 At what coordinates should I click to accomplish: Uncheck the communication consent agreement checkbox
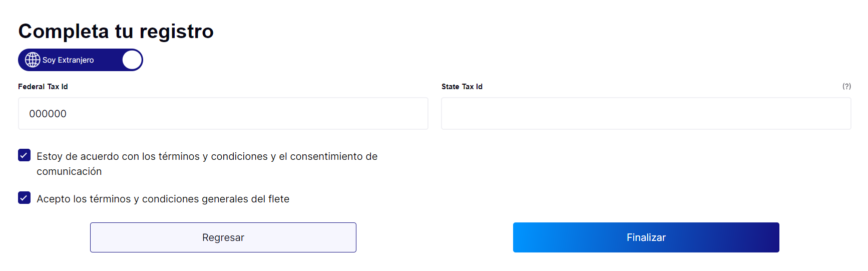tap(24, 155)
